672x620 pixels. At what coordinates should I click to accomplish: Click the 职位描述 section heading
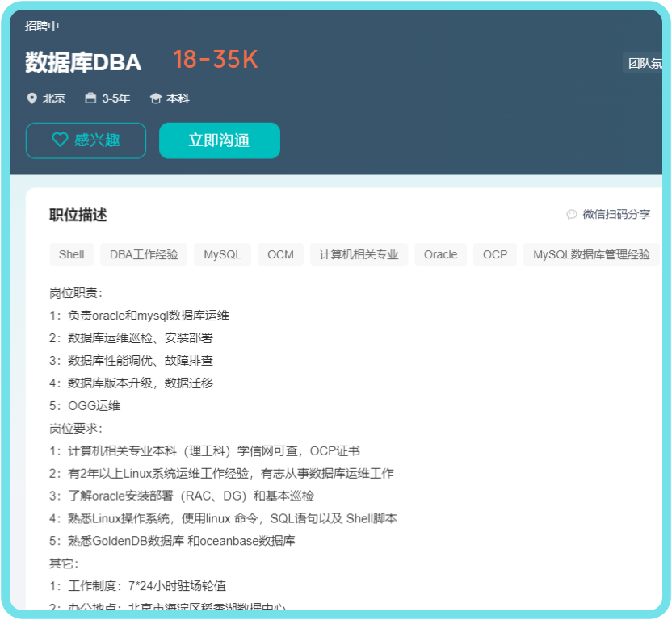78,215
